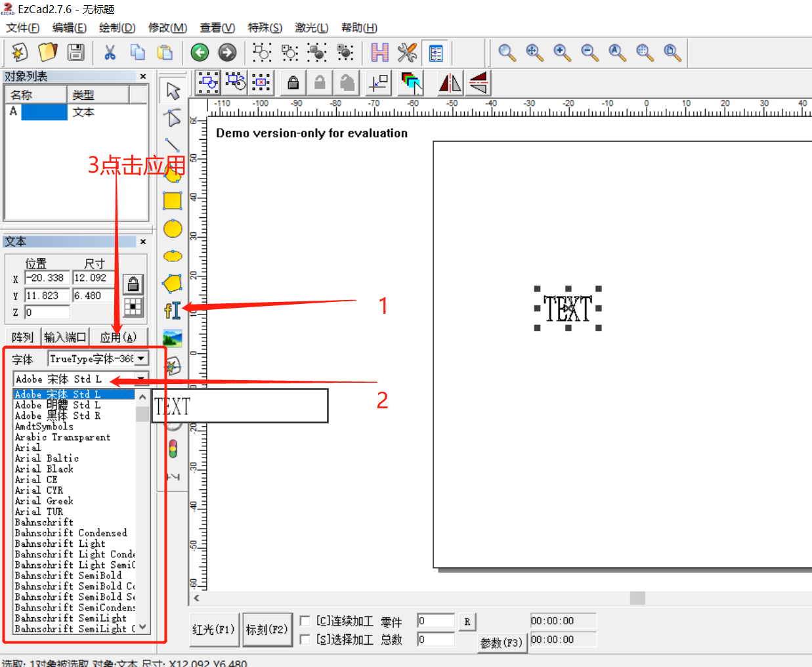812x667 pixels.
Task: Click the green Undo arrow
Action: click(200, 53)
